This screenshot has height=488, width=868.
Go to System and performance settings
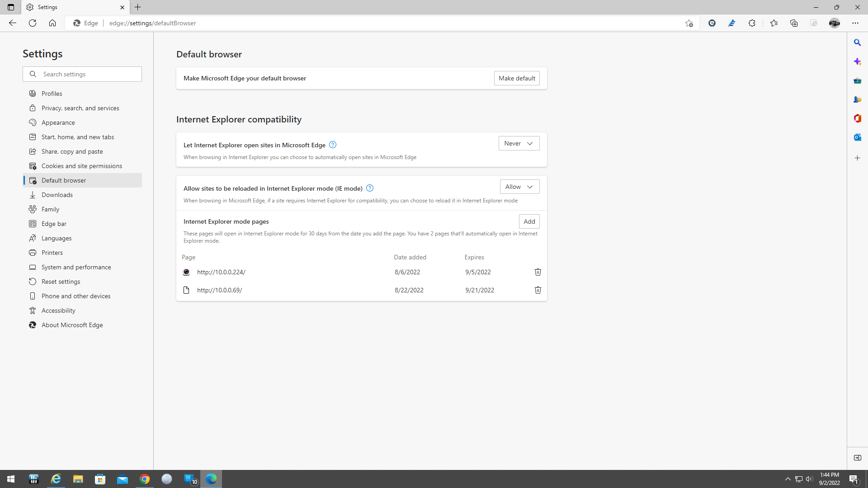(x=82, y=267)
